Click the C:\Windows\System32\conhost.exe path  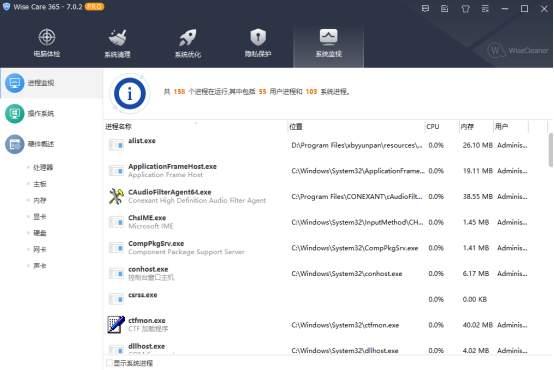point(347,274)
